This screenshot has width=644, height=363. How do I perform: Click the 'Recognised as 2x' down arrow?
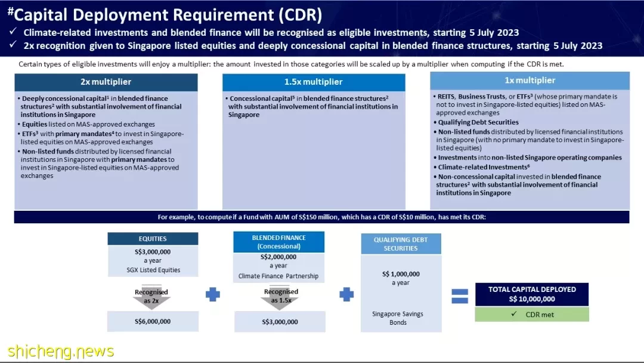(x=151, y=296)
